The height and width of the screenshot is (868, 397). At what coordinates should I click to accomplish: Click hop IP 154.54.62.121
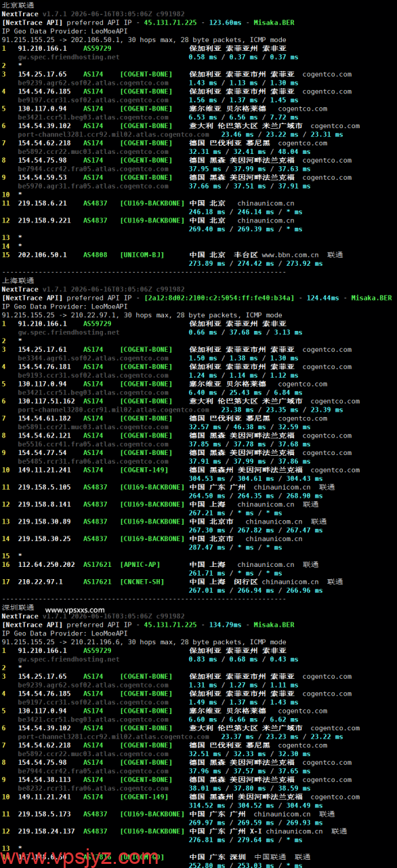(44, 436)
